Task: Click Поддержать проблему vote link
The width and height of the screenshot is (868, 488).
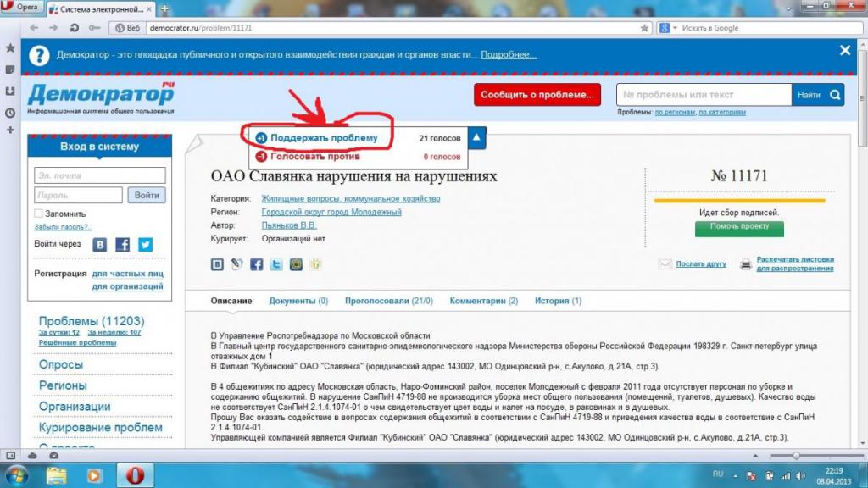Action: (324, 138)
